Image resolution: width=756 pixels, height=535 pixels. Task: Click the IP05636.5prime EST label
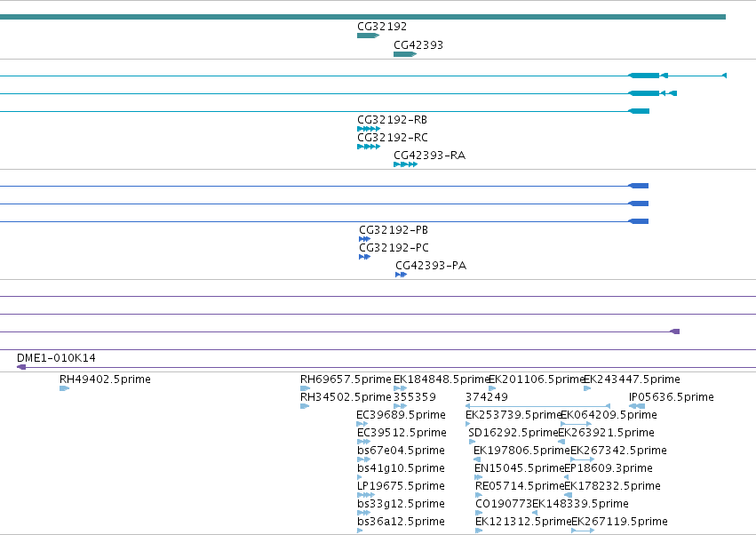671,397
